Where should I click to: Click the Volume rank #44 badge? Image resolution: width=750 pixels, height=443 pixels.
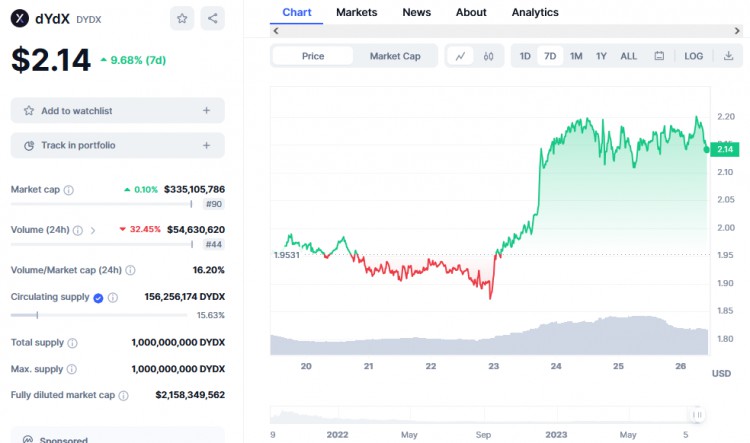tap(213, 244)
